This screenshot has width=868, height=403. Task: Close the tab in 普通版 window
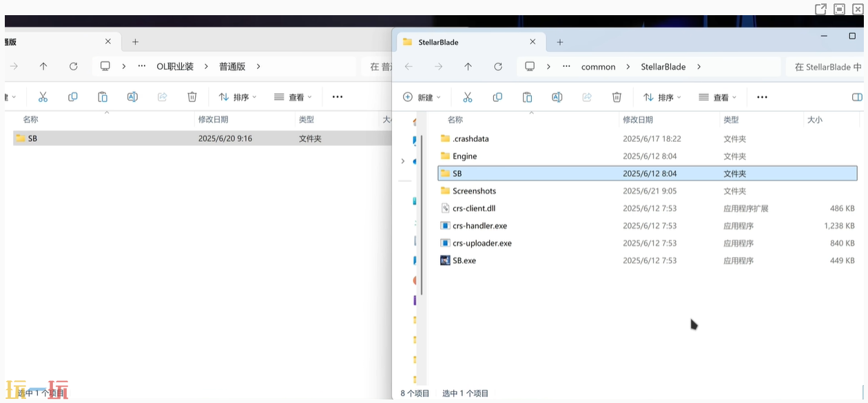click(108, 42)
